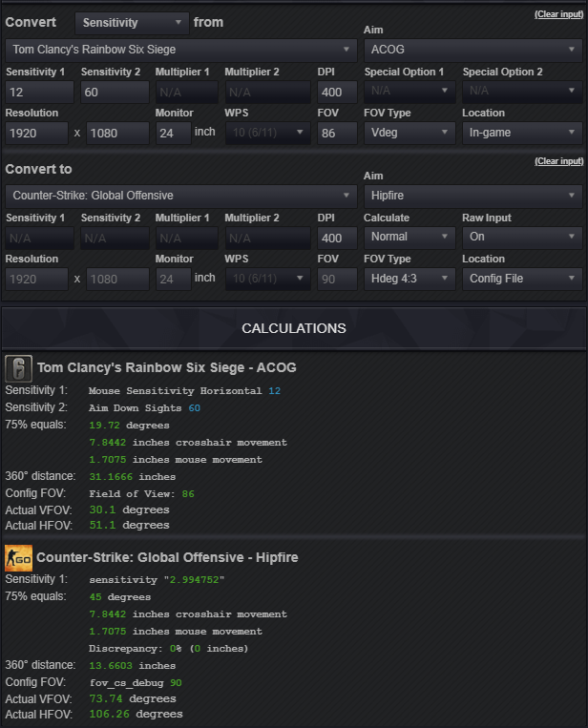Click the CS:GO game icon

(18, 558)
